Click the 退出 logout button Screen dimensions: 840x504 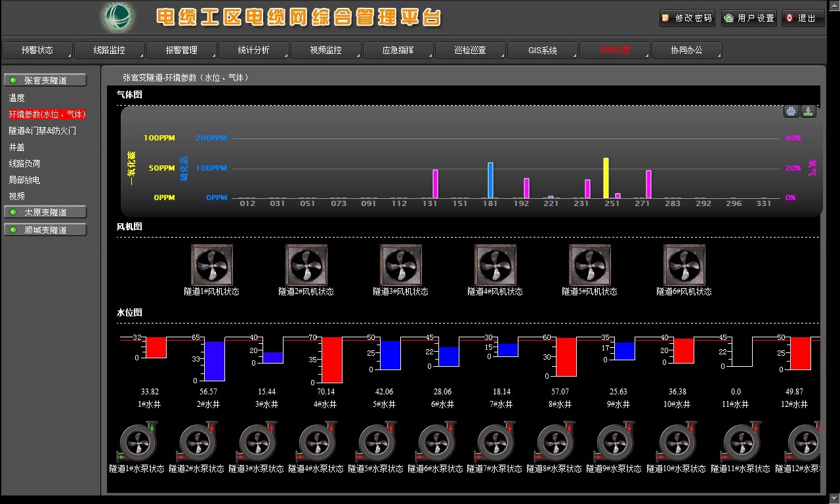pyautogui.click(x=803, y=18)
